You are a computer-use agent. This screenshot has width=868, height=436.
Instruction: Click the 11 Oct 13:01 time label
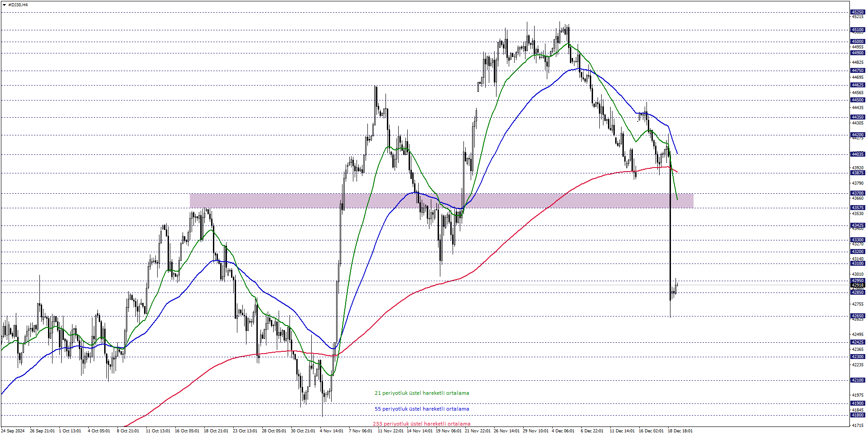158,431
